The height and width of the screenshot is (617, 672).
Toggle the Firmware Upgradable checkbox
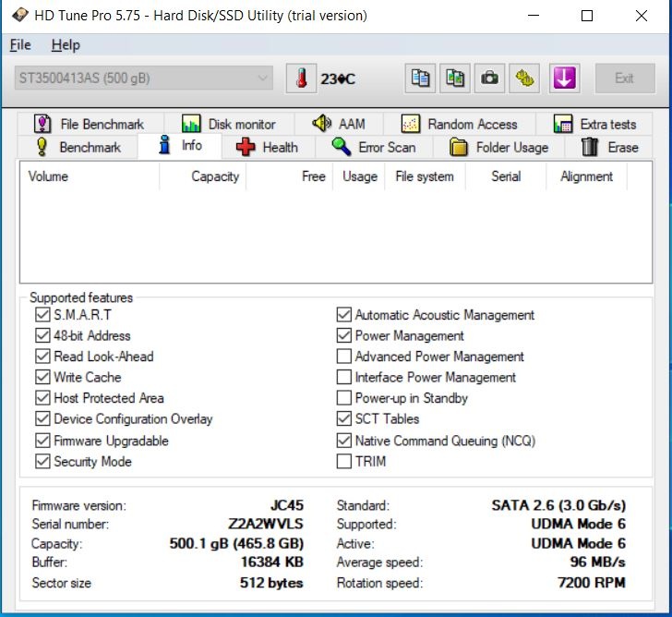tap(42, 441)
